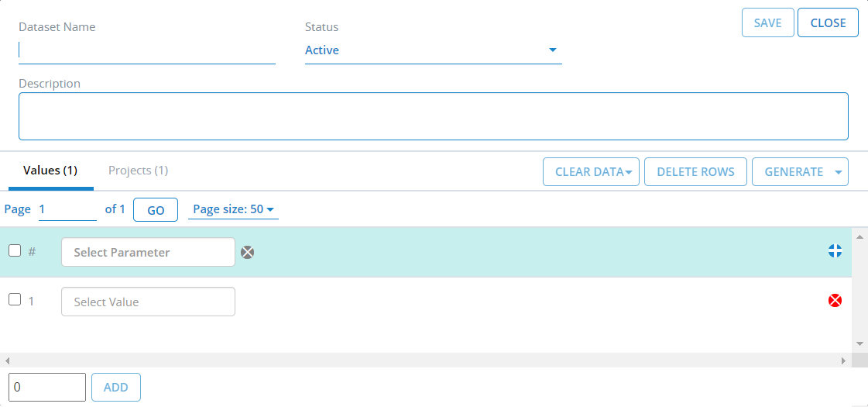Click the vertical scrollbar up arrow

pyautogui.click(x=859, y=235)
